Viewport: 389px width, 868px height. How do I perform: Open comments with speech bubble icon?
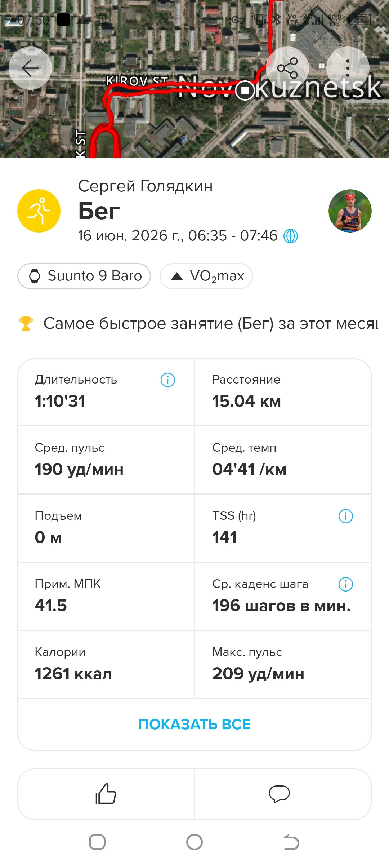pos(280,794)
